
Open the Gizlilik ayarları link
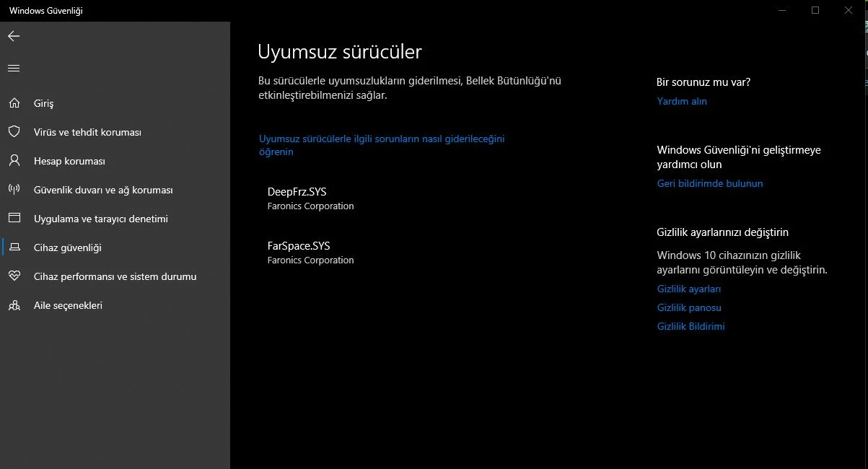689,289
